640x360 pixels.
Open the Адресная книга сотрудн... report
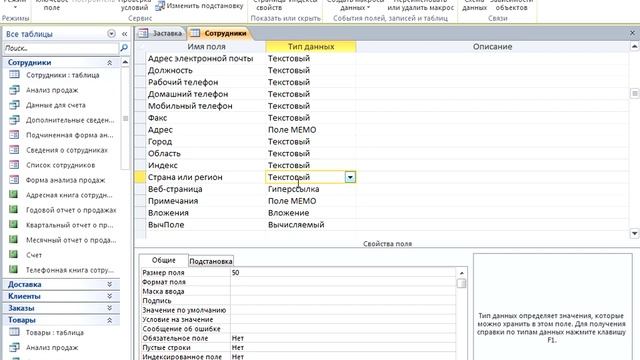[69, 195]
